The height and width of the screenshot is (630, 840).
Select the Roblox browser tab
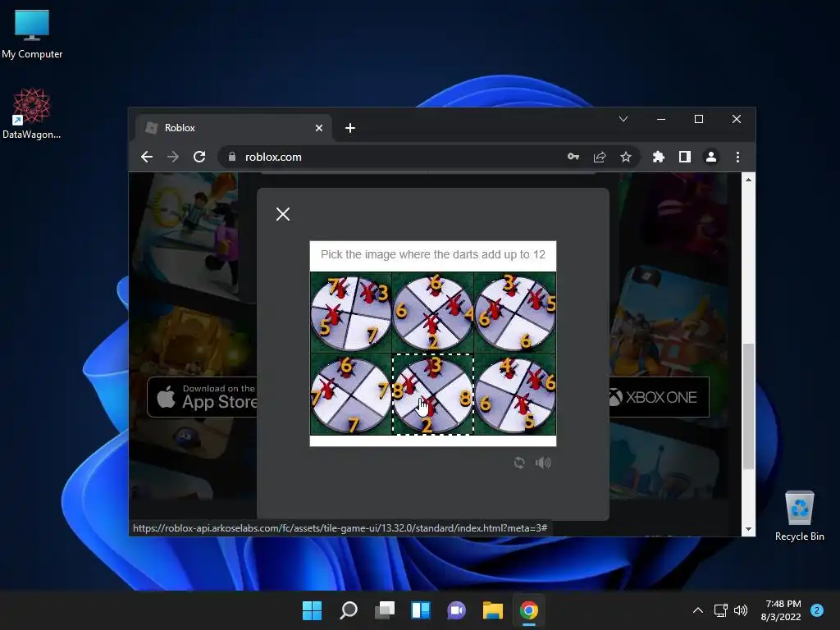[234, 128]
